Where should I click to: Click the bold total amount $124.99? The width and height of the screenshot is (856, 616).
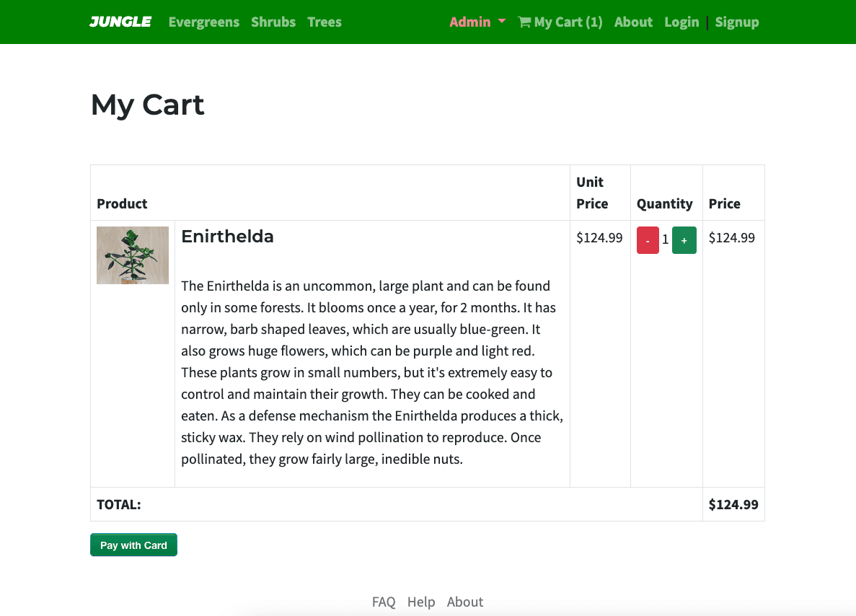[x=733, y=504]
